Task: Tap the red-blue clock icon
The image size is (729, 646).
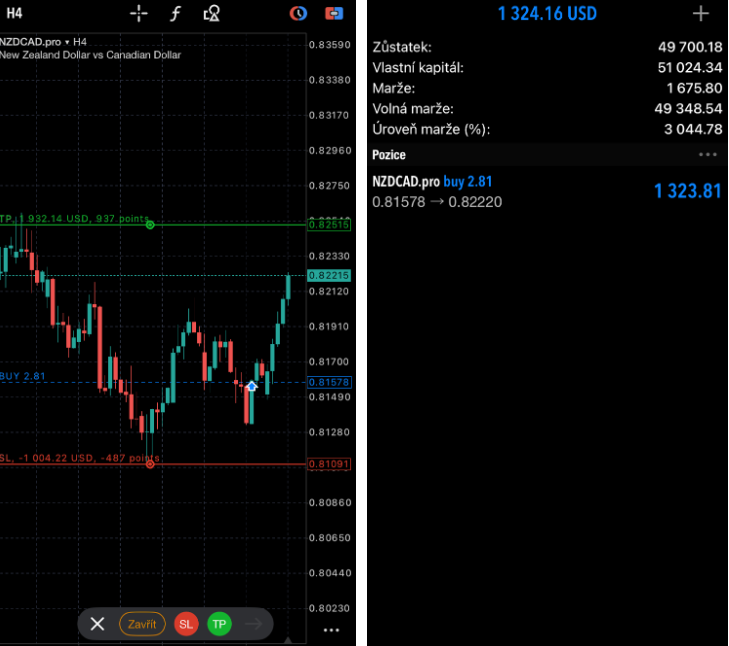Action: point(298,14)
